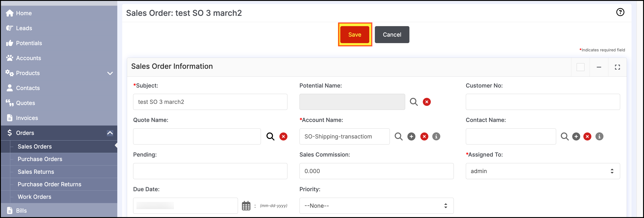Open Quote Name lookup search
Image resolution: width=644 pixels, height=218 pixels.
click(x=270, y=136)
